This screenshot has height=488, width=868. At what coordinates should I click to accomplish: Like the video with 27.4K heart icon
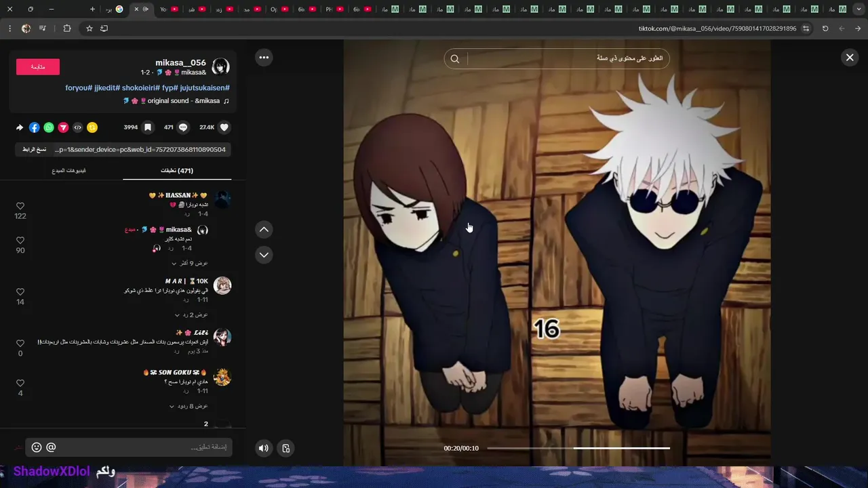[224, 127]
